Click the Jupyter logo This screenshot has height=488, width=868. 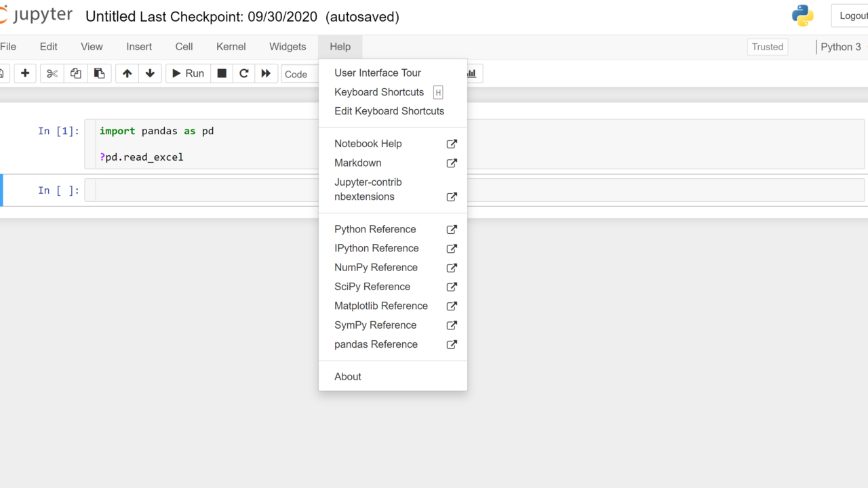click(36, 16)
